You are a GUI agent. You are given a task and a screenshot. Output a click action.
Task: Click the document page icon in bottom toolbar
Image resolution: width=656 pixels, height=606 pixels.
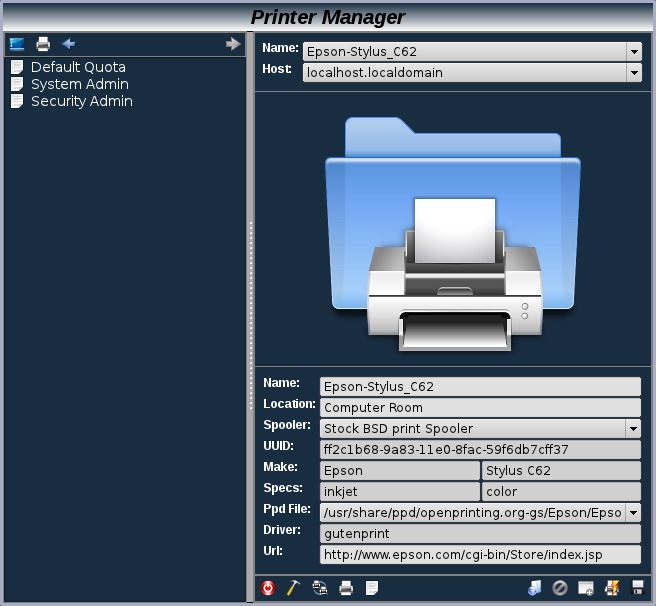coord(372,588)
